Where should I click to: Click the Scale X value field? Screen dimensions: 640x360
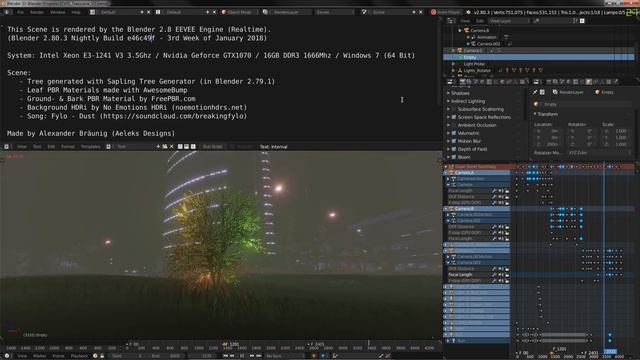click(x=616, y=131)
